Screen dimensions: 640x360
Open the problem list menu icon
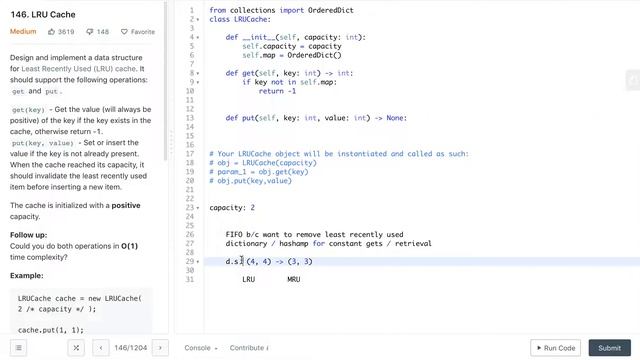click(x=18, y=348)
